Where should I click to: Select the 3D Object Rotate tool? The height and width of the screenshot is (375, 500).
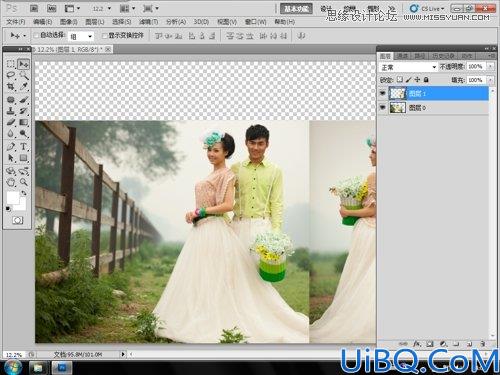[11, 171]
